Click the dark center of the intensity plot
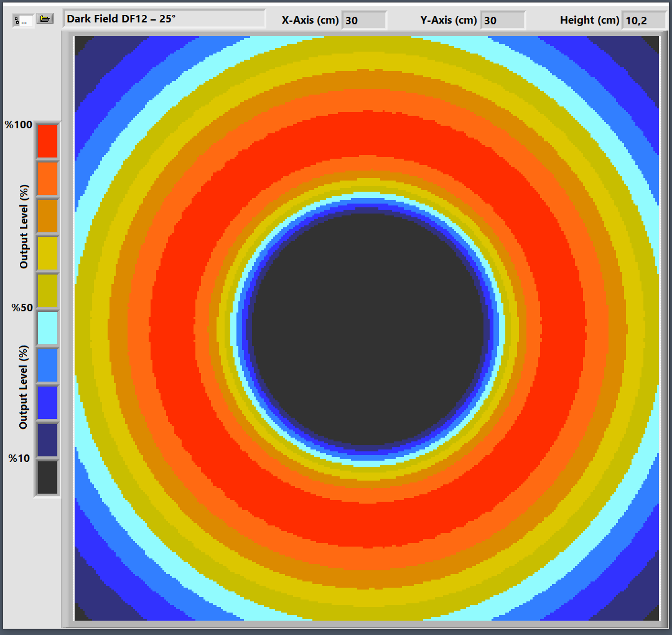This screenshot has height=635, width=672. point(367,330)
